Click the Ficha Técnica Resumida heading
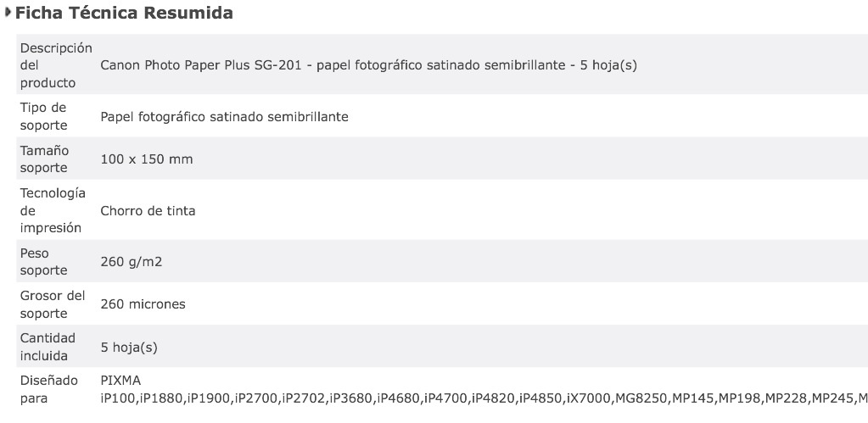Viewport: 868px width, 423px height. [124, 13]
